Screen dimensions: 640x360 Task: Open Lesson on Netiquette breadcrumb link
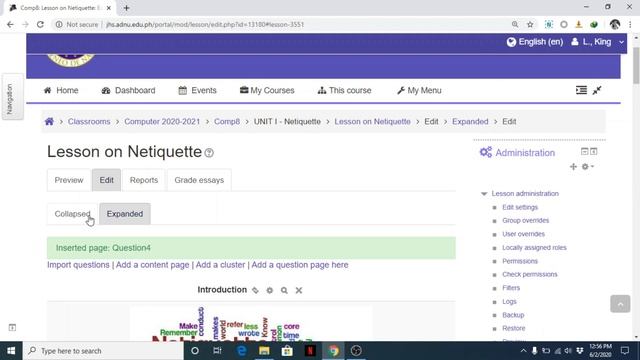pyautogui.click(x=372, y=122)
